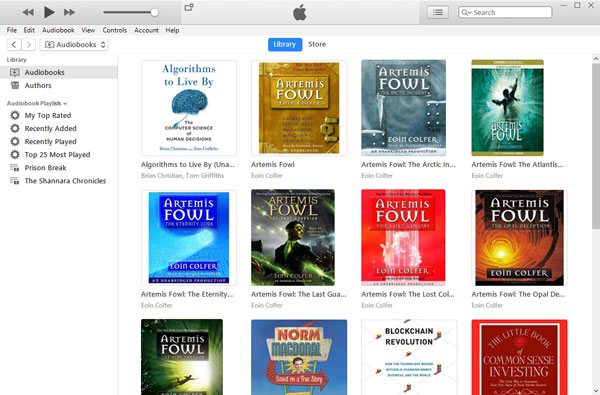Open the Help menu

(x=172, y=30)
